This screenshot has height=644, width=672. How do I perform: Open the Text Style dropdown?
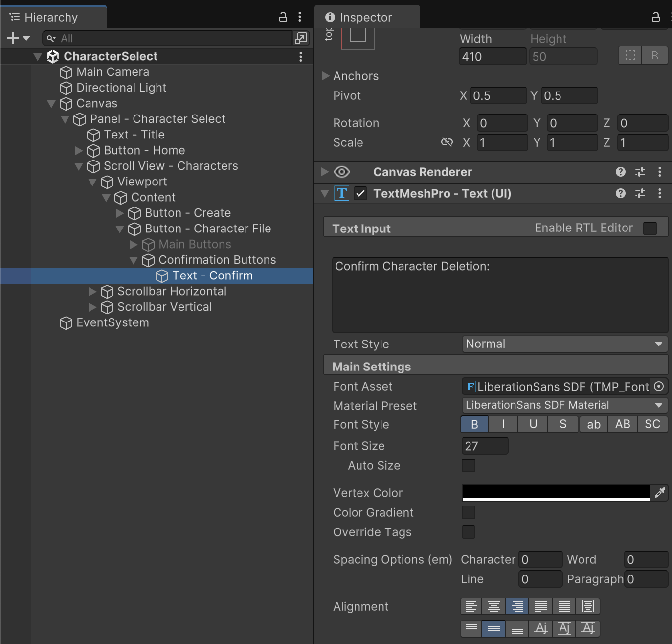tap(564, 344)
